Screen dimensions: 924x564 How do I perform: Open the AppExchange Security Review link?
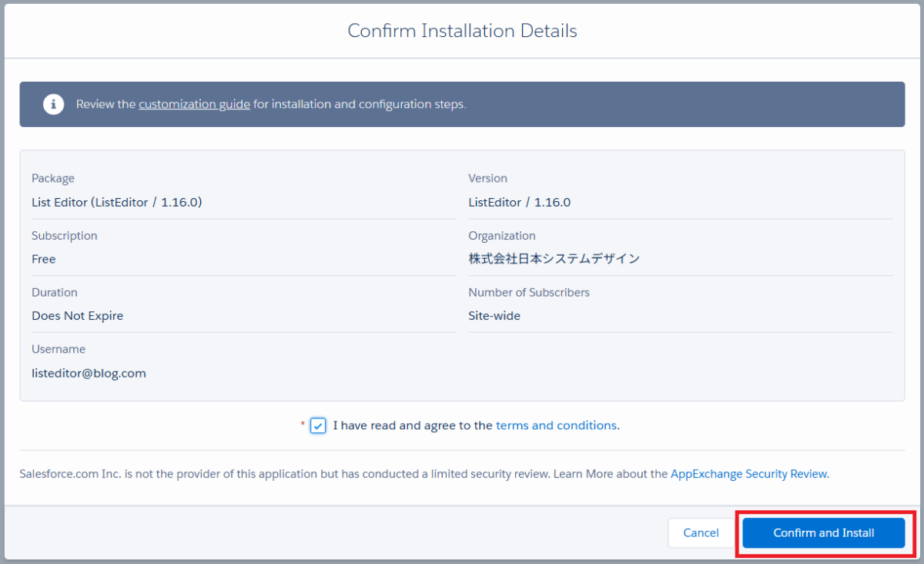coord(748,474)
